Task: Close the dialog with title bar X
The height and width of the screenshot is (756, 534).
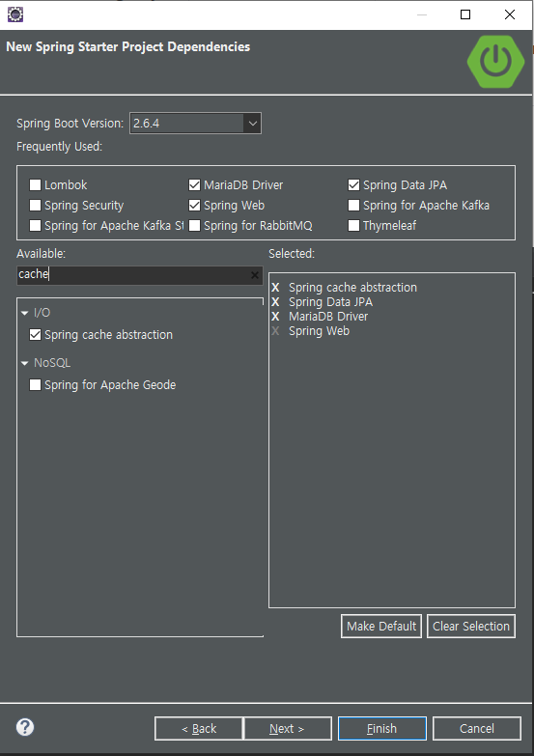Action: tap(510, 14)
